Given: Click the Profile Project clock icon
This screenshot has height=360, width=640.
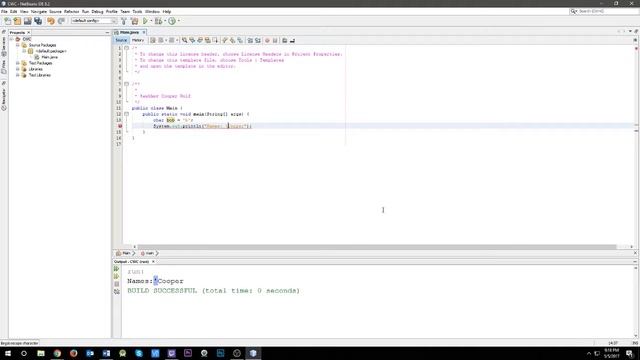Looking at the screenshot, I should pos(172,21).
